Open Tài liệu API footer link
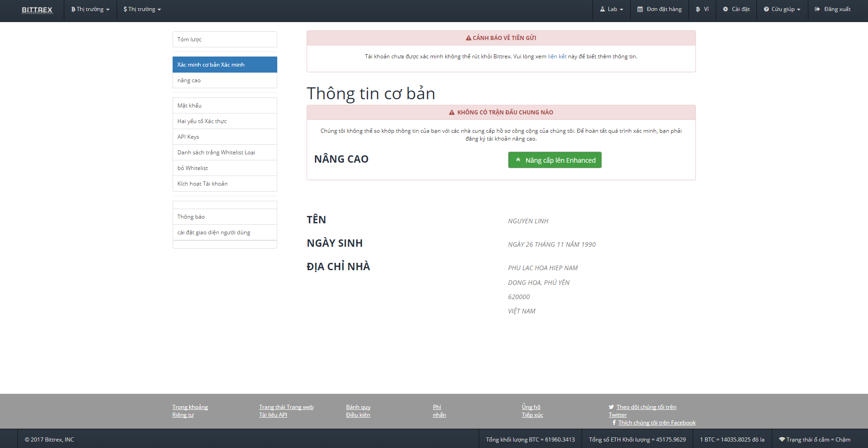 point(273,415)
